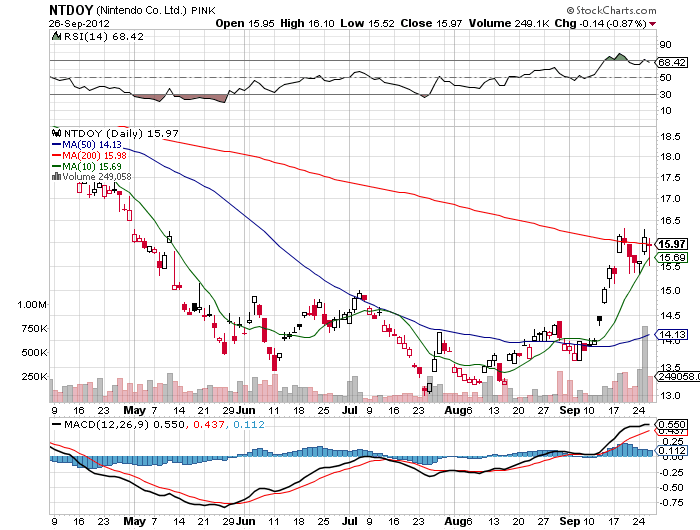Screen dimensions: 700x530
Task: Click the Jun label on the price chart axis
Action: point(246,410)
